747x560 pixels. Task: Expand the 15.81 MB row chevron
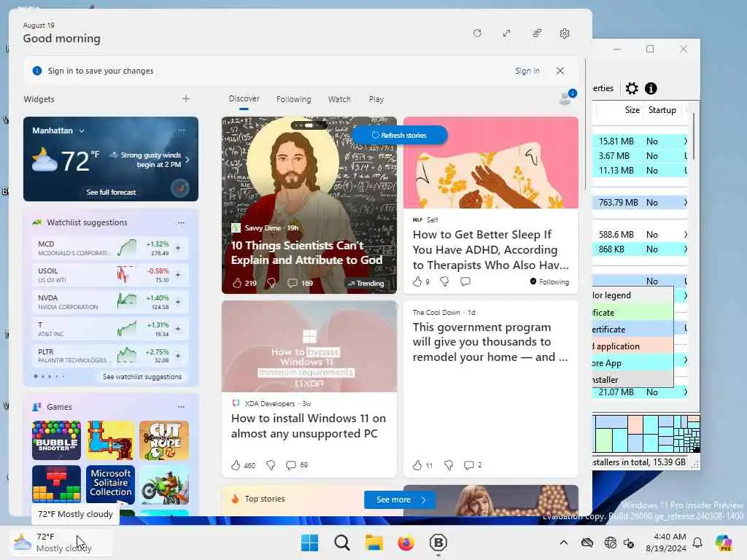(686, 141)
